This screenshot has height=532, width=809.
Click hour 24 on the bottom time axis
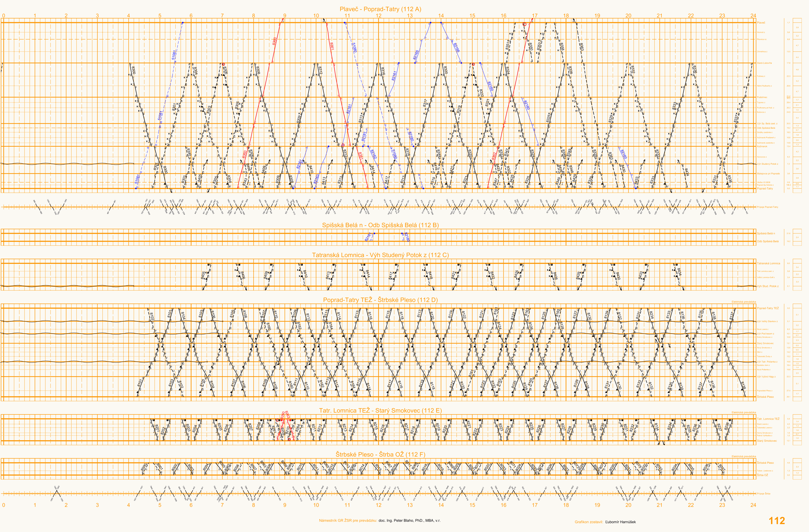pos(754,505)
